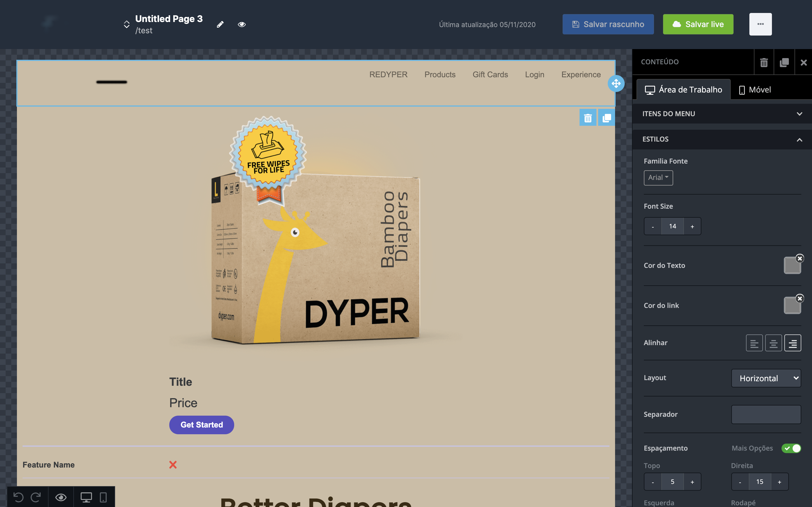The image size is (812, 507).
Task: Select the Área de Trabalho tab
Action: [x=683, y=90]
